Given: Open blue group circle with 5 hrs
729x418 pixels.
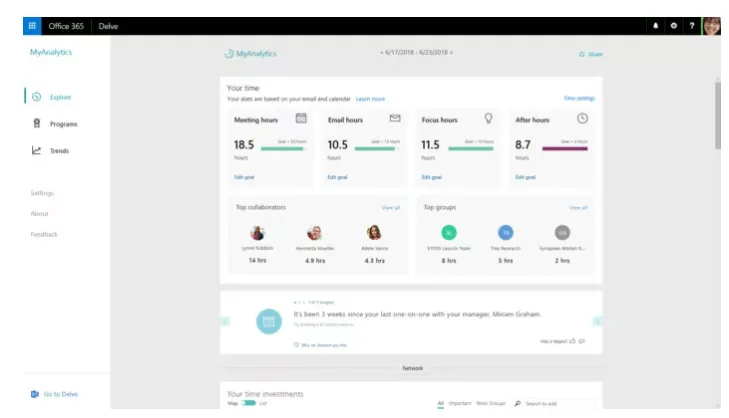Looking at the screenshot, I should point(505,232).
